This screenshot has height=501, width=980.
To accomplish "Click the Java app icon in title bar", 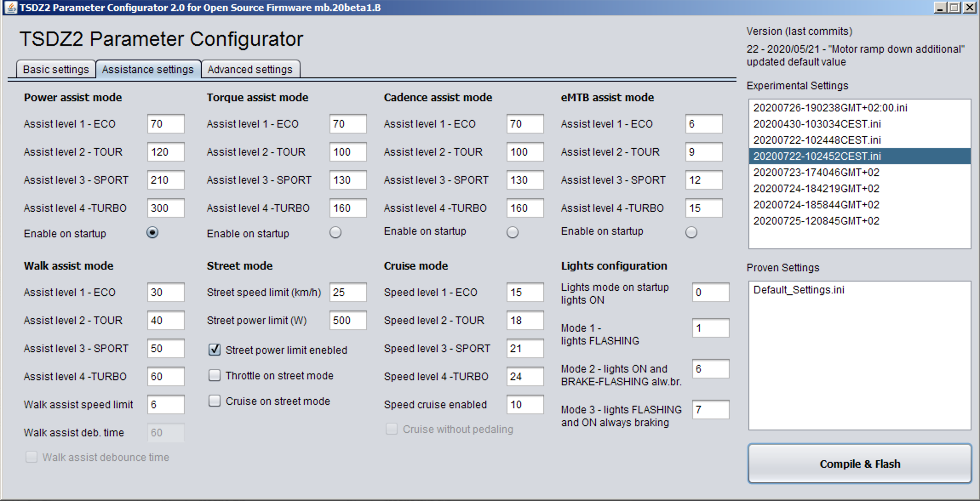I will point(11,8).
